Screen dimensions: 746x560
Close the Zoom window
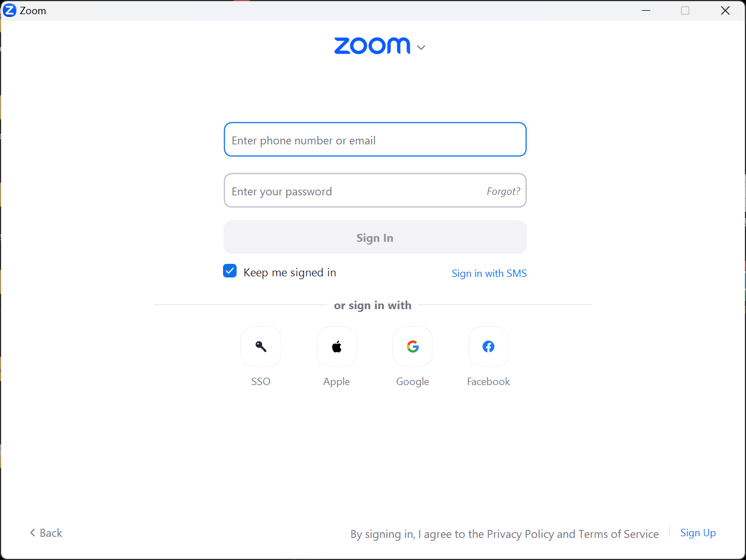725,10
